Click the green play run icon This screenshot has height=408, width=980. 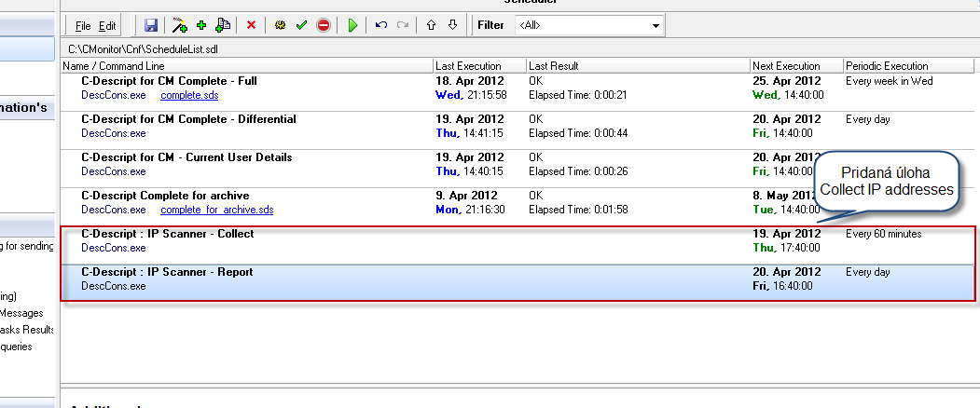pos(352,25)
